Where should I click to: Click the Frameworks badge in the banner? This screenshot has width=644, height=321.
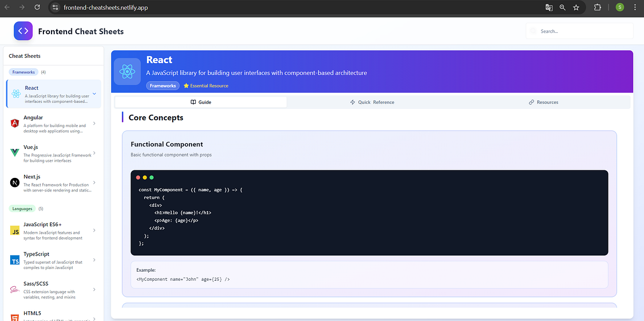click(163, 85)
